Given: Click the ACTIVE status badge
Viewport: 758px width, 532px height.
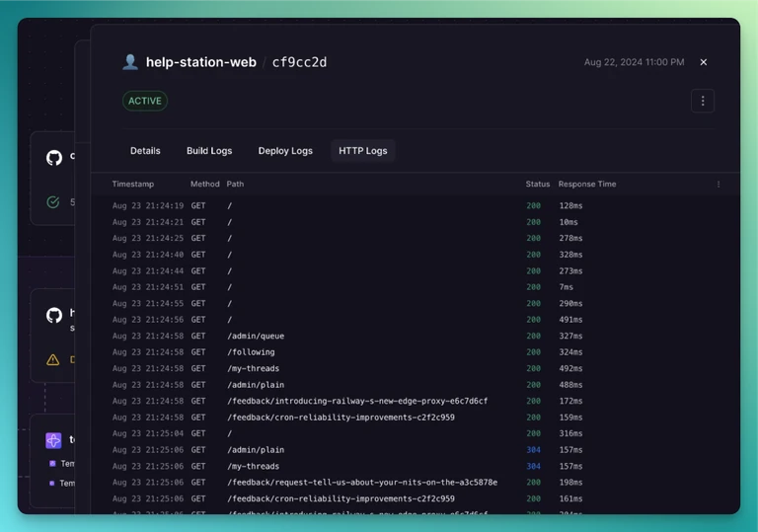Looking at the screenshot, I should 144,101.
